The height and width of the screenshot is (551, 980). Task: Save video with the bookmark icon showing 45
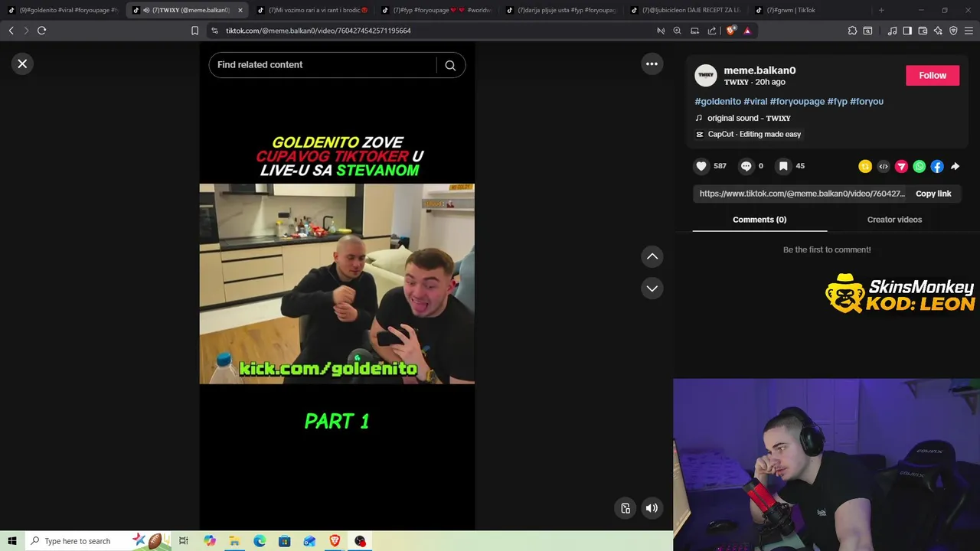[x=783, y=166]
